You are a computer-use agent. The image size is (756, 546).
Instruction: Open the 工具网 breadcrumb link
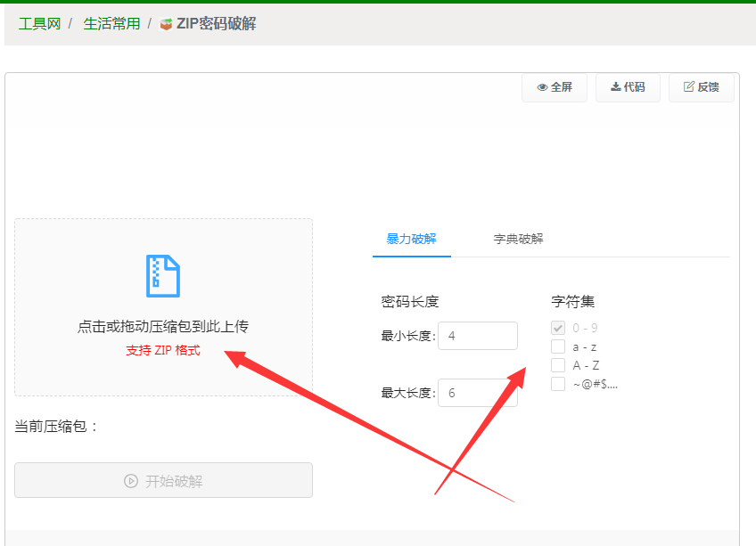click(38, 24)
